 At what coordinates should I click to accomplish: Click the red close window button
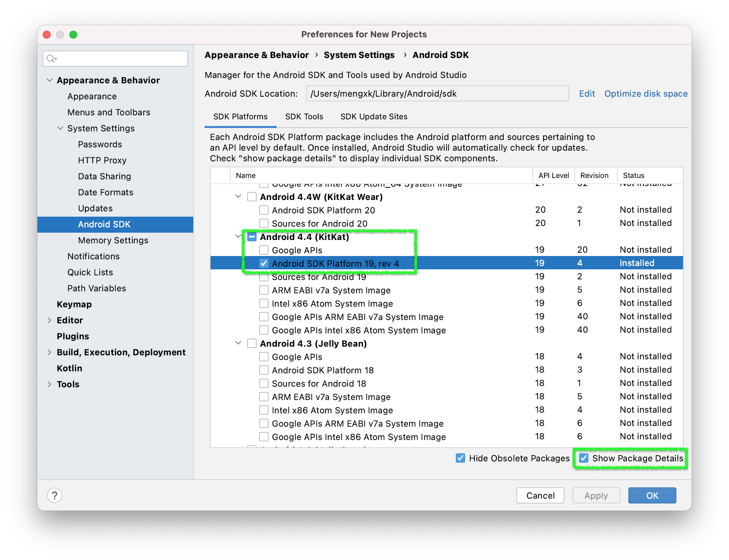pyautogui.click(x=47, y=35)
